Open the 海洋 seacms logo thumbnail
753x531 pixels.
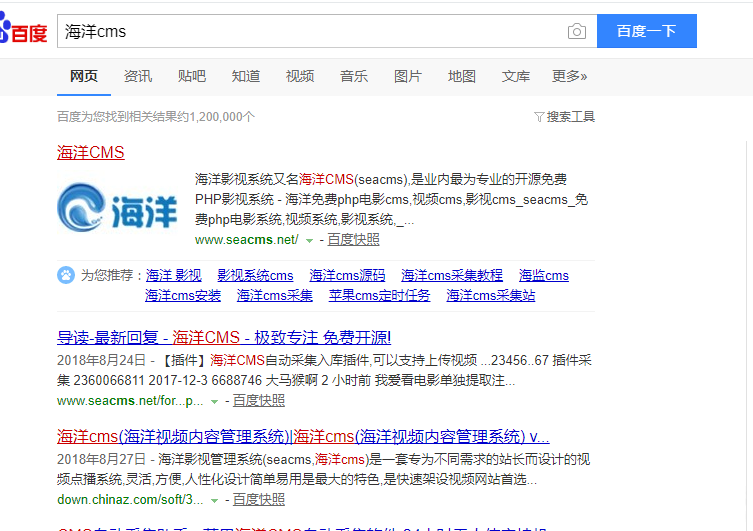click(117, 208)
